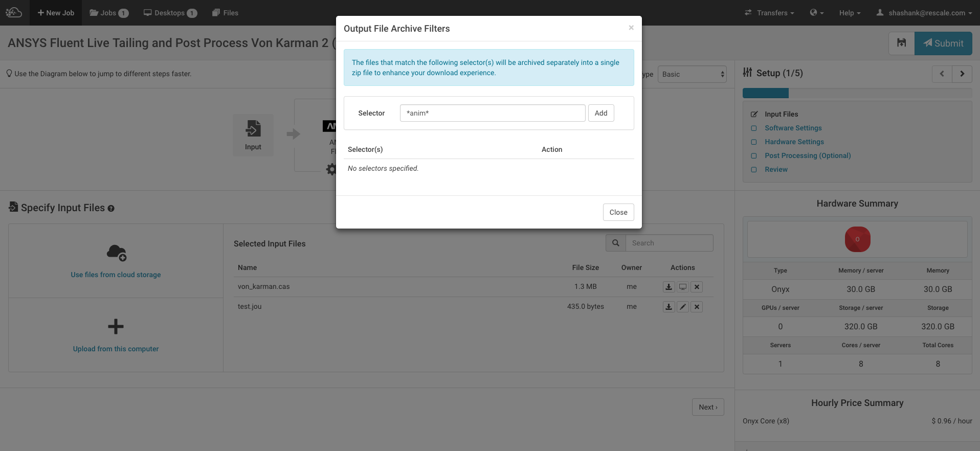The height and width of the screenshot is (451, 980).
Task: Open the Desktops tab
Action: click(170, 13)
